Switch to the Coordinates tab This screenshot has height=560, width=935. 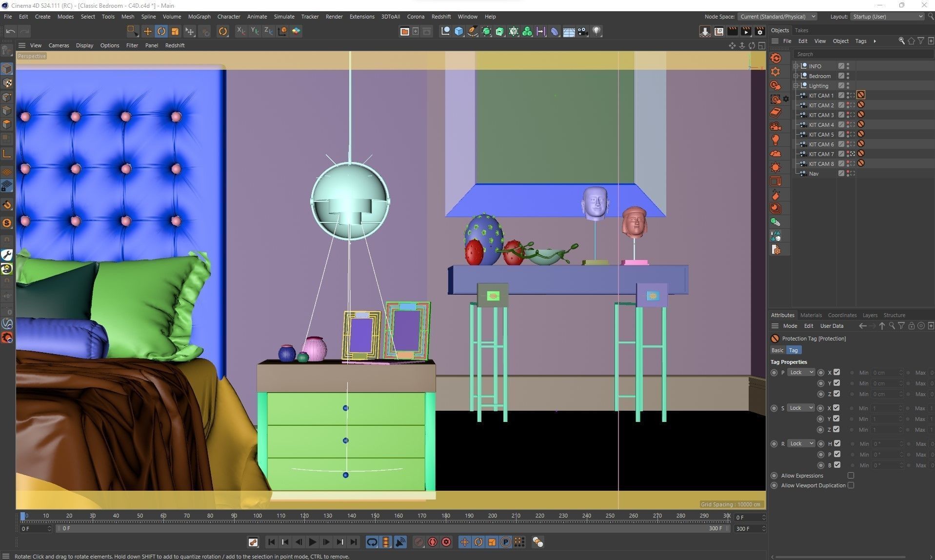pyautogui.click(x=842, y=315)
